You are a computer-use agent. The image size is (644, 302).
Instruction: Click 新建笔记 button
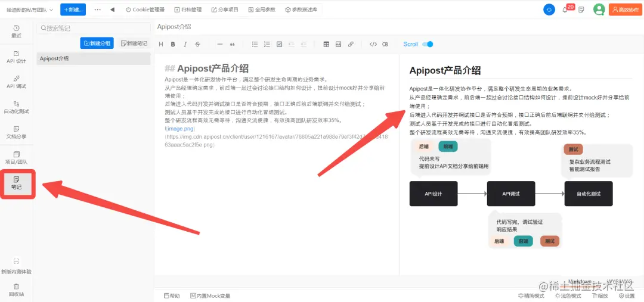pos(134,43)
